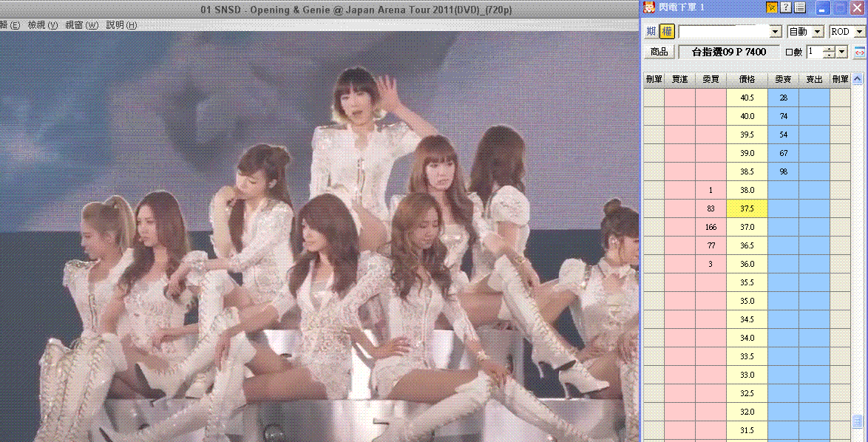Click the price ladder scrollbar thumb

point(858,421)
